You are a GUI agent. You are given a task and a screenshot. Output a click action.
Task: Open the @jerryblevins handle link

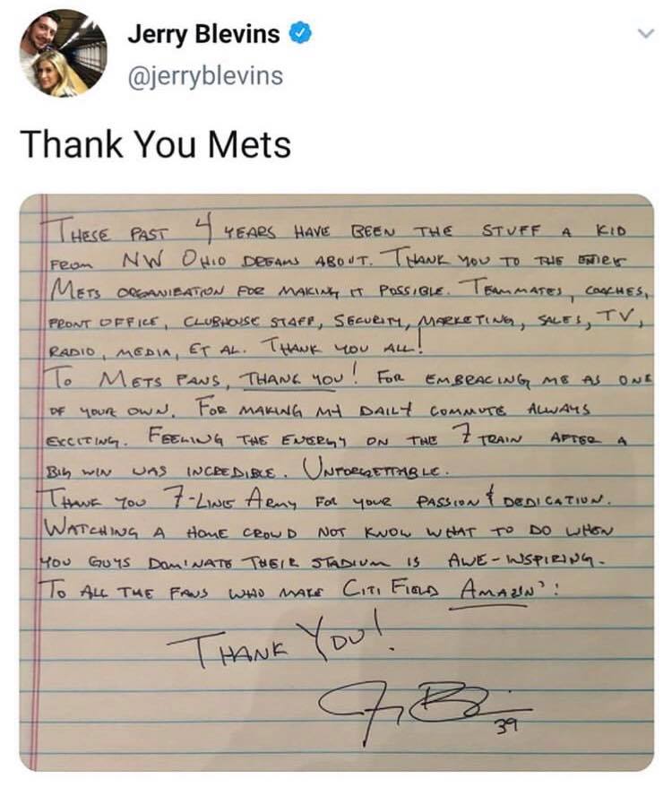[207, 75]
